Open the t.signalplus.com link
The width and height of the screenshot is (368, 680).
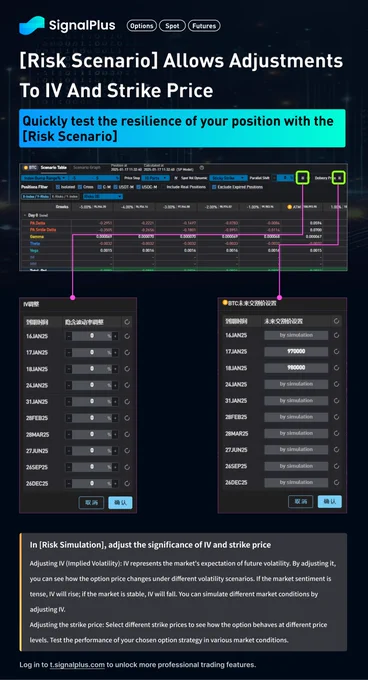click(x=77, y=664)
